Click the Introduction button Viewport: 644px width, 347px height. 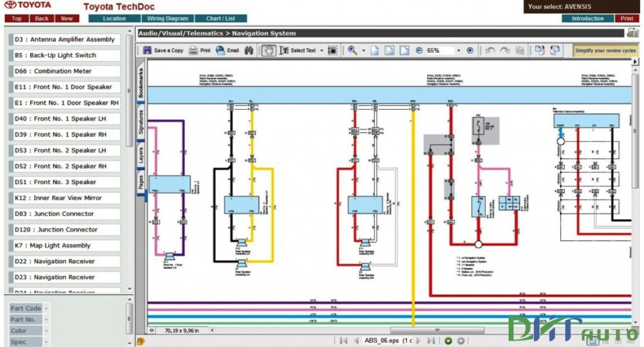[588, 18]
